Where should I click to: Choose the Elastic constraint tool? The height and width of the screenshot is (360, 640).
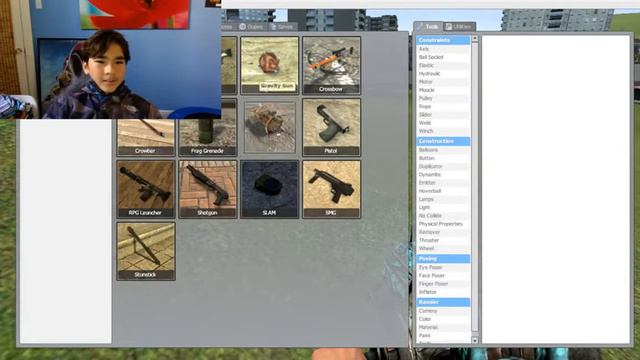point(443,65)
